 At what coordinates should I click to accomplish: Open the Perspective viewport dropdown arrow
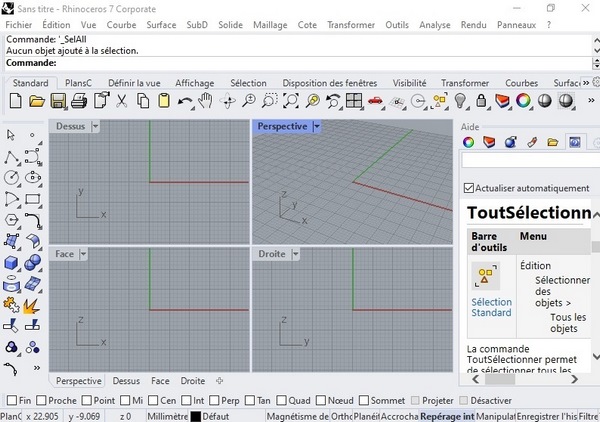tap(316, 126)
